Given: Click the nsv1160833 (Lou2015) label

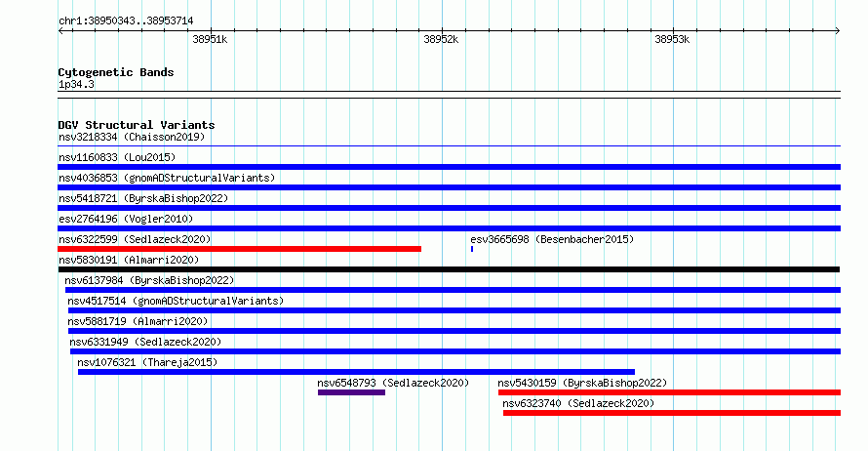Looking at the screenshot, I should click(117, 157).
